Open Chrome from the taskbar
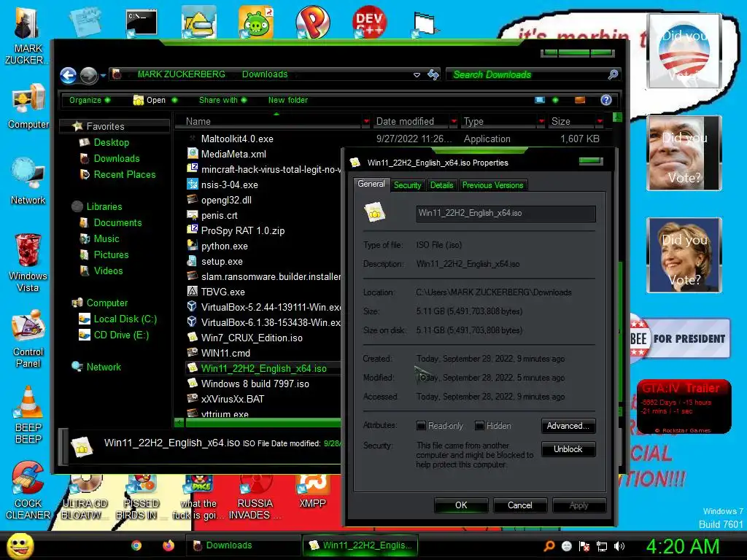The width and height of the screenshot is (747, 560). 136,545
